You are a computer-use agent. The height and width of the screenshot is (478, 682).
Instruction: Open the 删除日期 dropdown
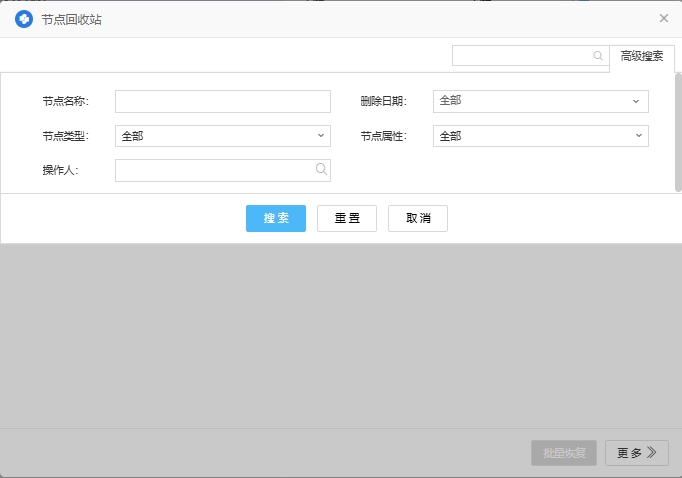pos(540,101)
